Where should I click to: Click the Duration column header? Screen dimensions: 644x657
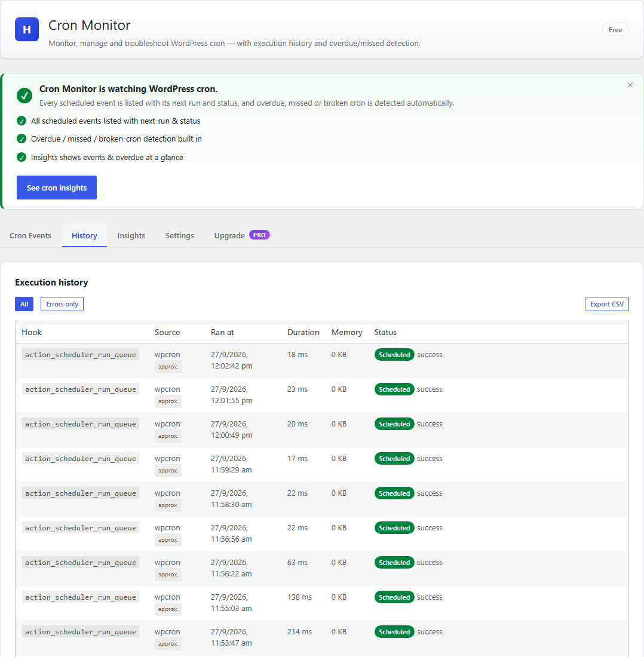[x=303, y=332]
